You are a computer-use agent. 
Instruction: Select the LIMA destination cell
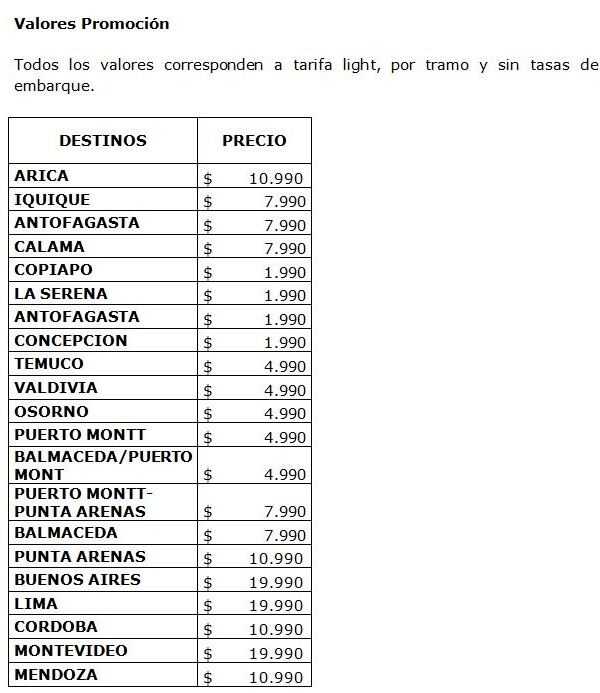pos(103,604)
